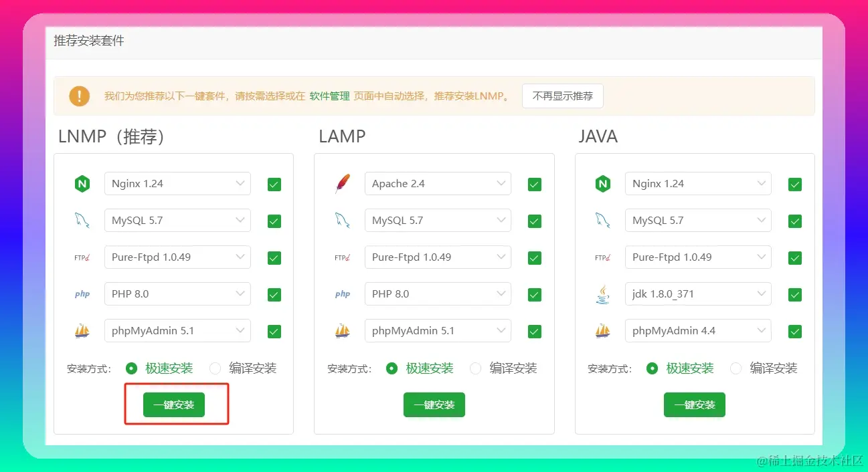The width and height of the screenshot is (868, 472).
Task: Click the phpMyAdmin sailboat icon in JAVA
Action: tap(602, 330)
